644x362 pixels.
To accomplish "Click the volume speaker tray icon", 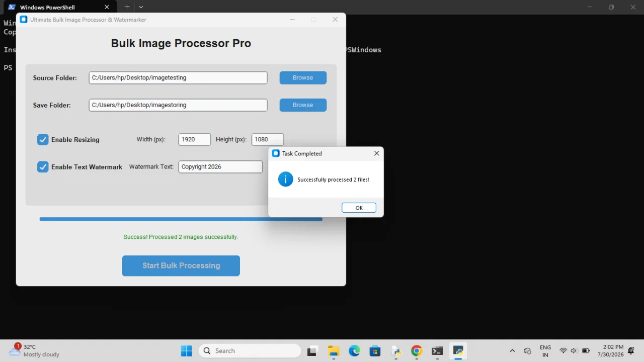I will (574, 350).
